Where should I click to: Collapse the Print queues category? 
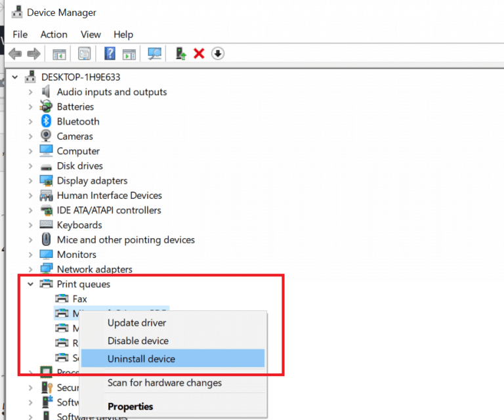pos(30,284)
